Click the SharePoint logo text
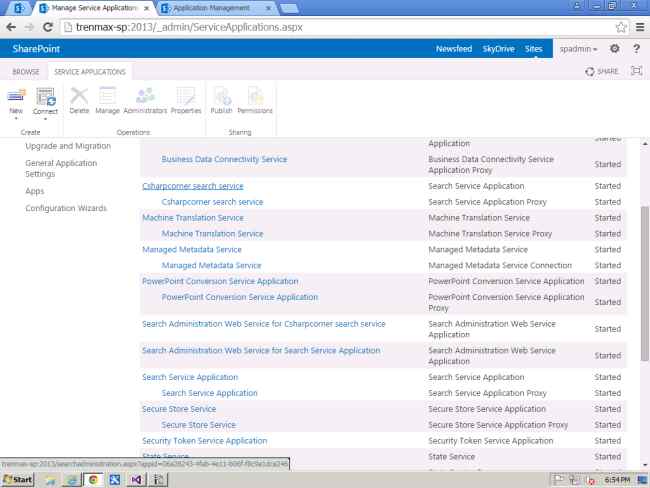Screen dimensions: 650x488 (36, 49)
